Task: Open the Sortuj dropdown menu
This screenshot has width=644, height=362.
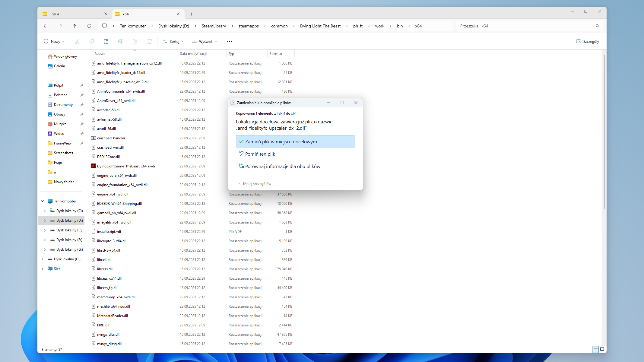Action: point(173,41)
